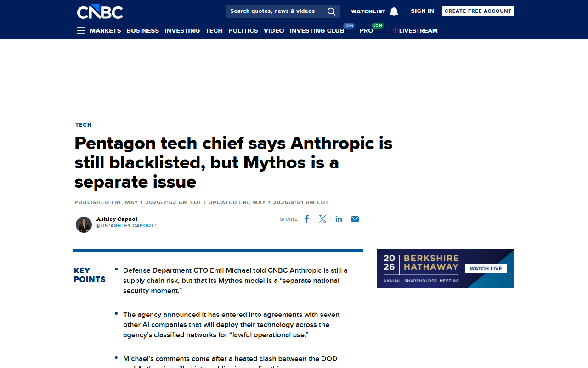Open the Business menu
Viewport: 588px width, 368px height.
(x=143, y=30)
